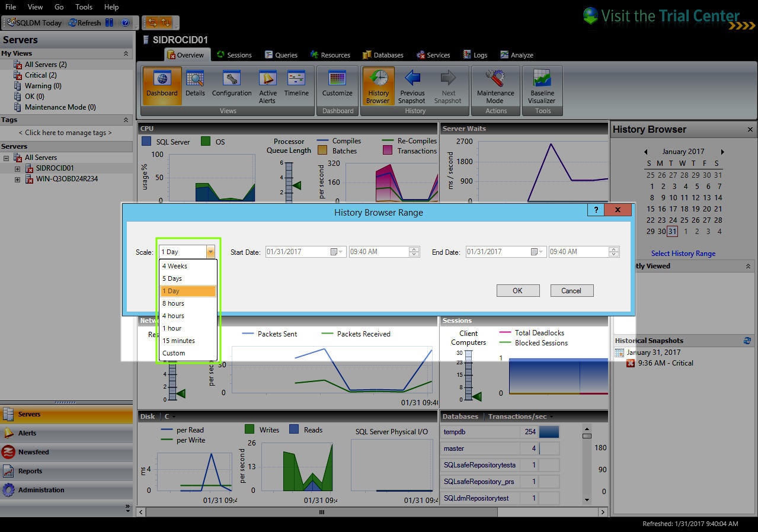Viewport: 758px width, 532px height.
Task: Customize the dashboard
Action: (337, 85)
